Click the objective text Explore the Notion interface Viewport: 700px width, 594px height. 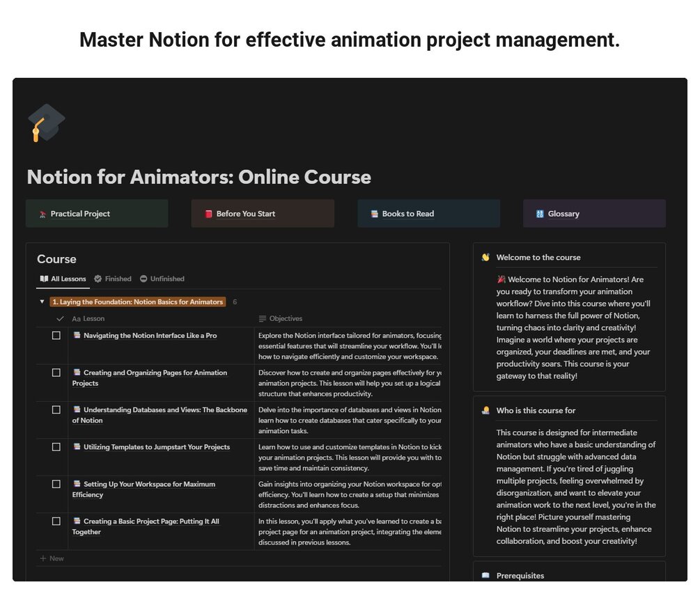point(350,346)
